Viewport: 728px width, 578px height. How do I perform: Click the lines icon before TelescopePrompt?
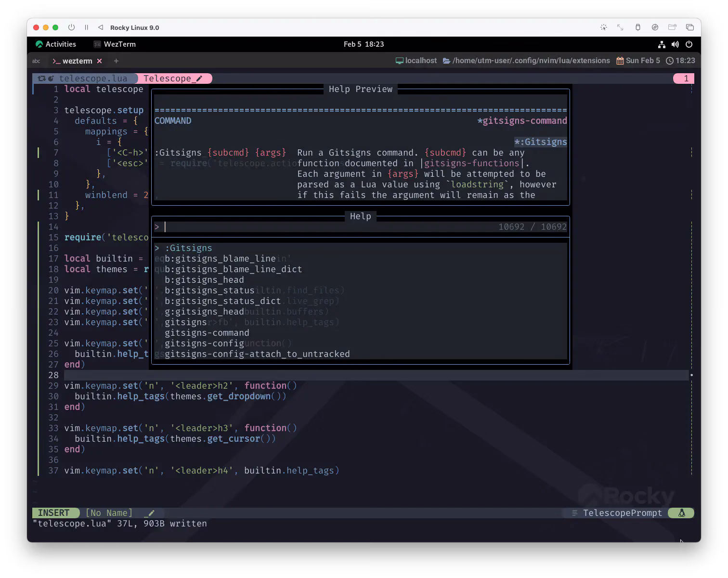574,513
